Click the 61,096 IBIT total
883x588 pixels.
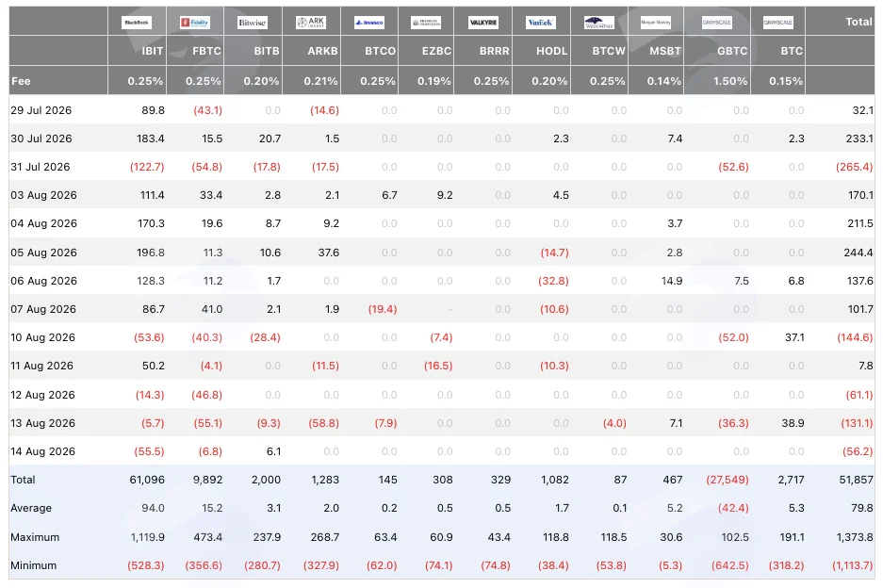click(x=147, y=480)
